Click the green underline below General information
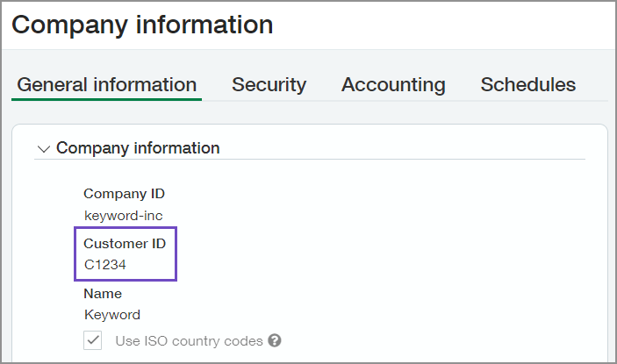Screen dimensions: 617x364 pyautogui.click(x=106, y=99)
